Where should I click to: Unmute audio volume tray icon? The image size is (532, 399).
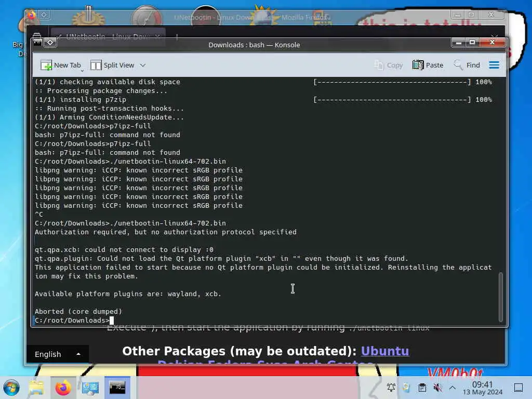pos(437,388)
